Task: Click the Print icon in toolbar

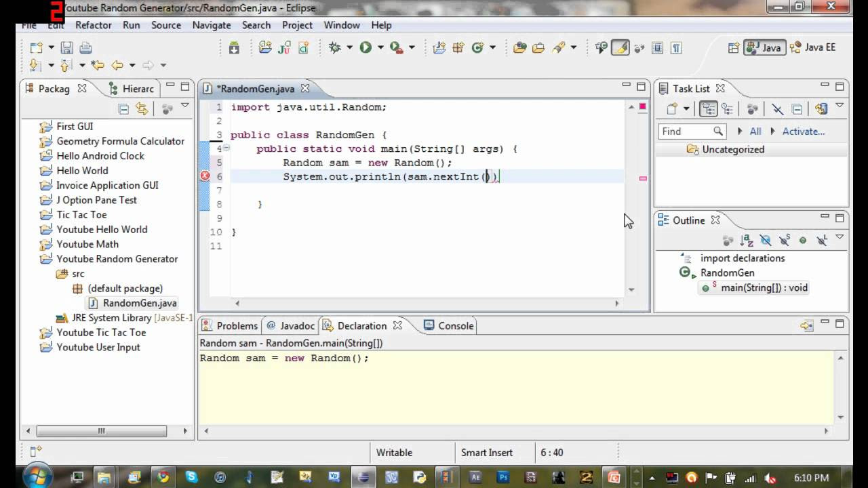Action: tap(85, 47)
